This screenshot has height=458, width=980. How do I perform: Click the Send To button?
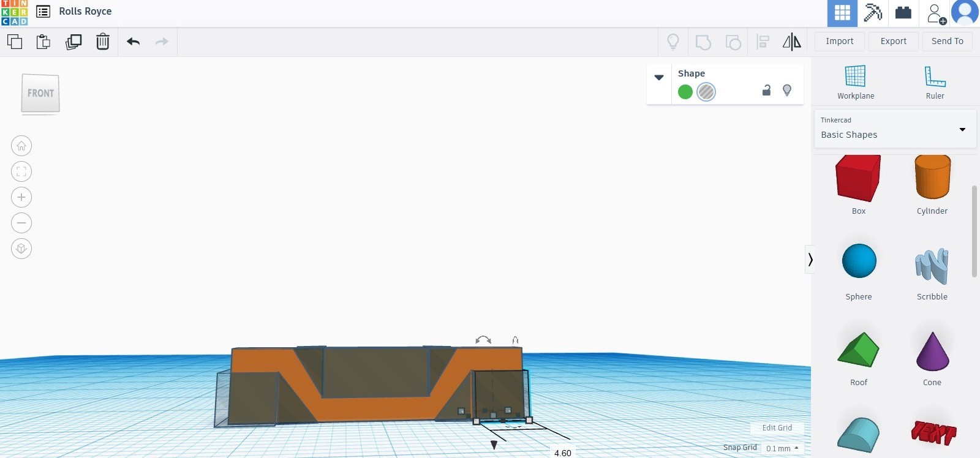[947, 41]
